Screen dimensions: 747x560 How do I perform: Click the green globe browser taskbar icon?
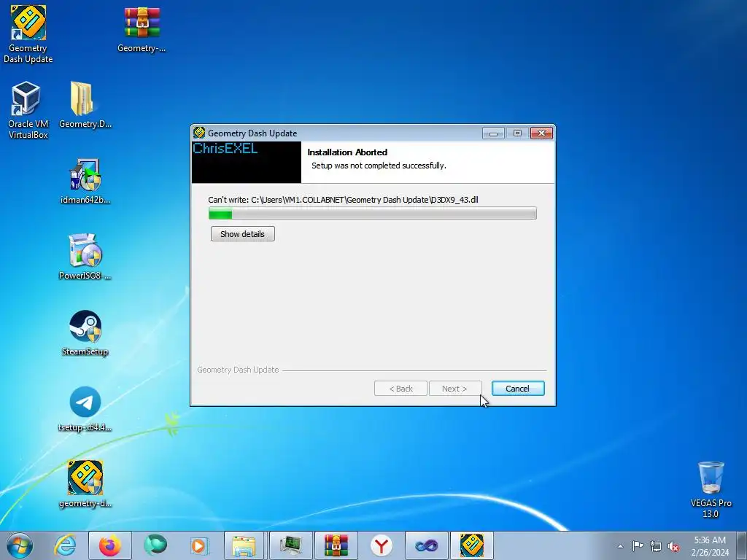pyautogui.click(x=155, y=545)
